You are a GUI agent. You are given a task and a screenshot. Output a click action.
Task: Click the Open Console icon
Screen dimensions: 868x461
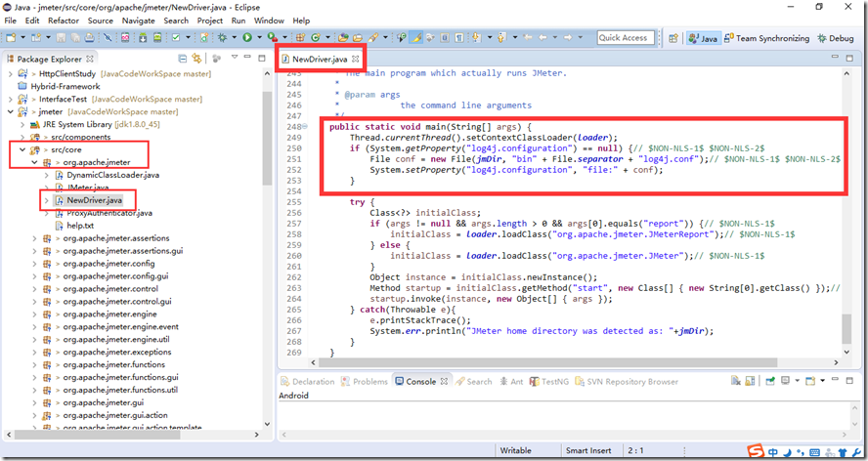pyautogui.click(x=810, y=381)
